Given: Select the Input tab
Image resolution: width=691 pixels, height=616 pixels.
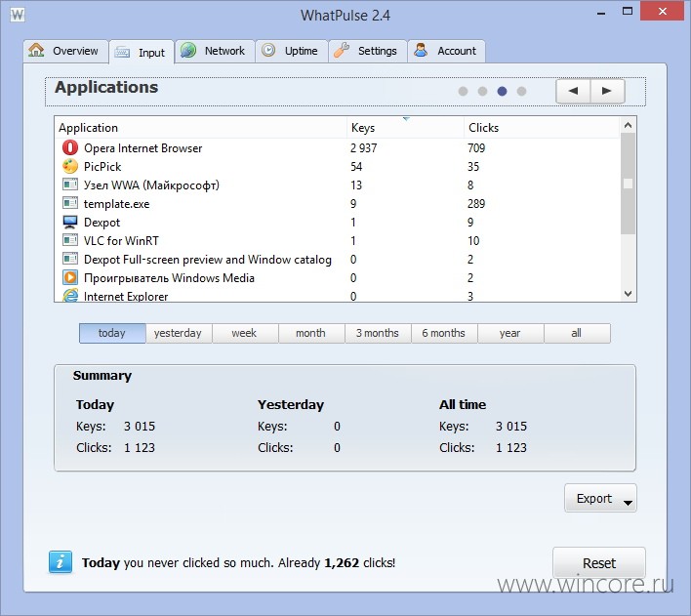Looking at the screenshot, I should 141,52.
